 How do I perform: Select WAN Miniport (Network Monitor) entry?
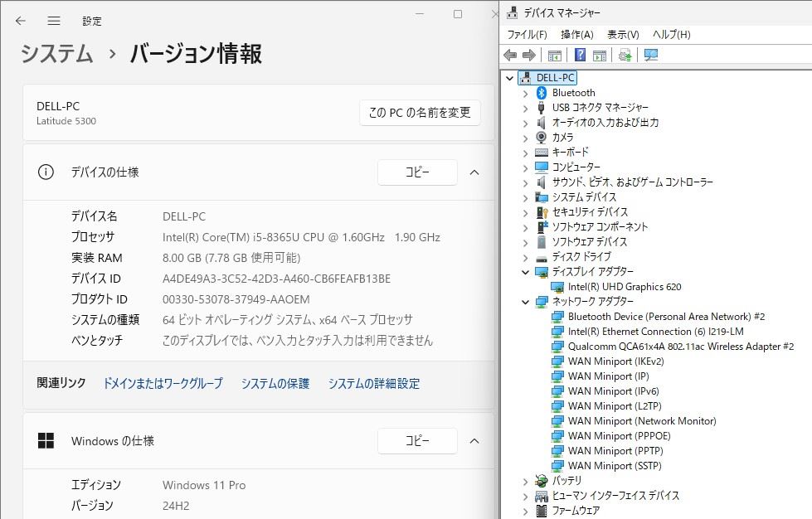coord(642,420)
